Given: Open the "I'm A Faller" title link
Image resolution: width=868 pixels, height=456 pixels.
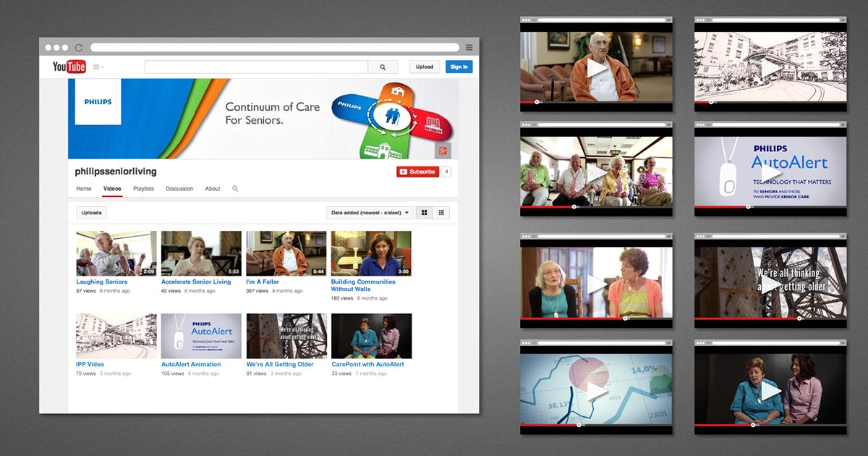Looking at the screenshot, I should [264, 282].
